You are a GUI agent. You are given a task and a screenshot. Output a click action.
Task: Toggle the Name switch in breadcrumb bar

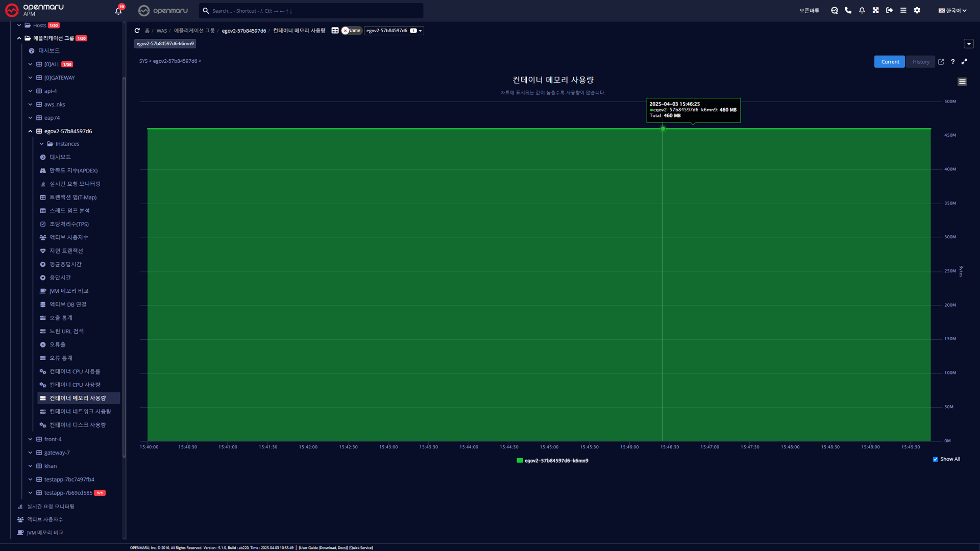(x=351, y=31)
